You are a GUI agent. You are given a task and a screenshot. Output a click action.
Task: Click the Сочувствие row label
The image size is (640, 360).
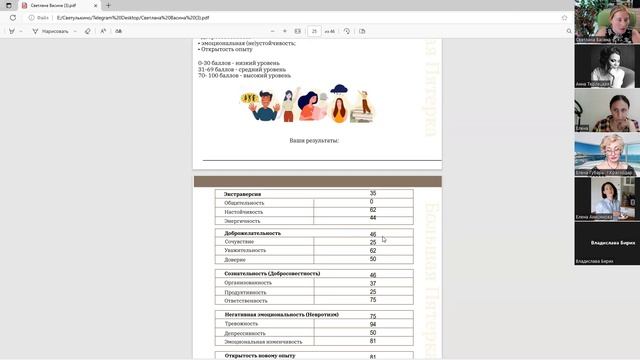[x=239, y=242]
